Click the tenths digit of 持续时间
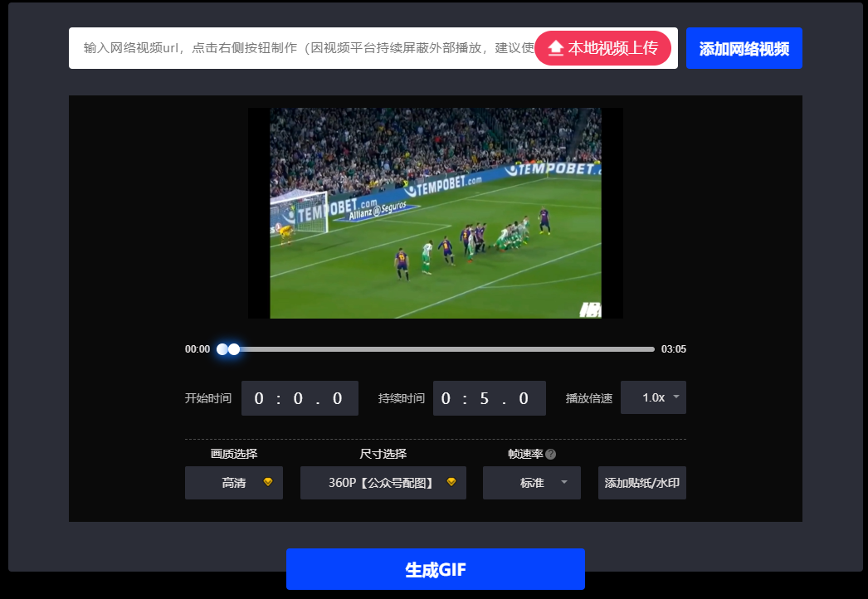Image resolution: width=868 pixels, height=599 pixels. [x=524, y=398]
